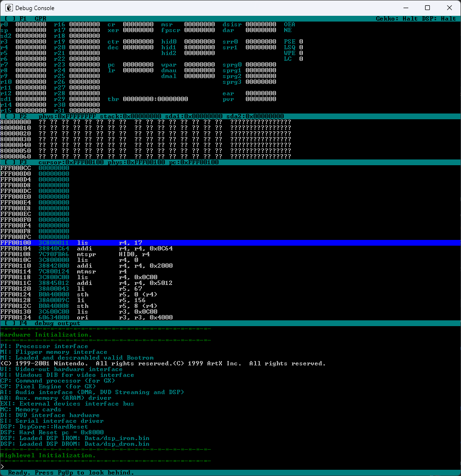Viewport: 461px width, 476px height.
Task: Select the FFF00104 addi instruction line
Action: coord(87,249)
